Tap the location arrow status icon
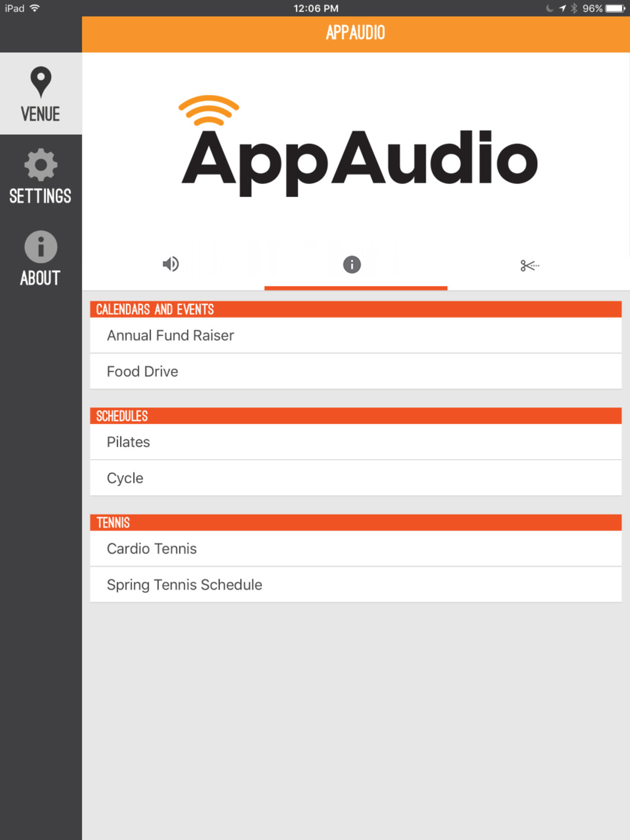Image resolution: width=630 pixels, height=840 pixels. coord(563,8)
